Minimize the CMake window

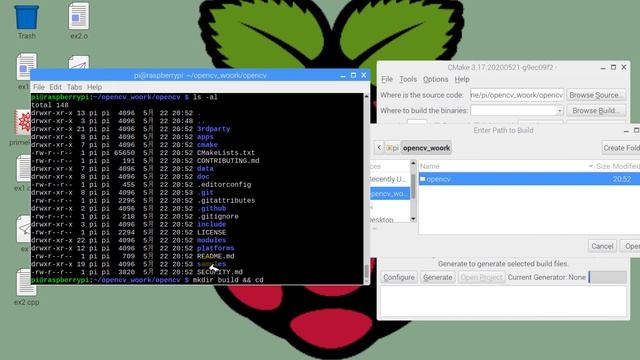point(603,67)
